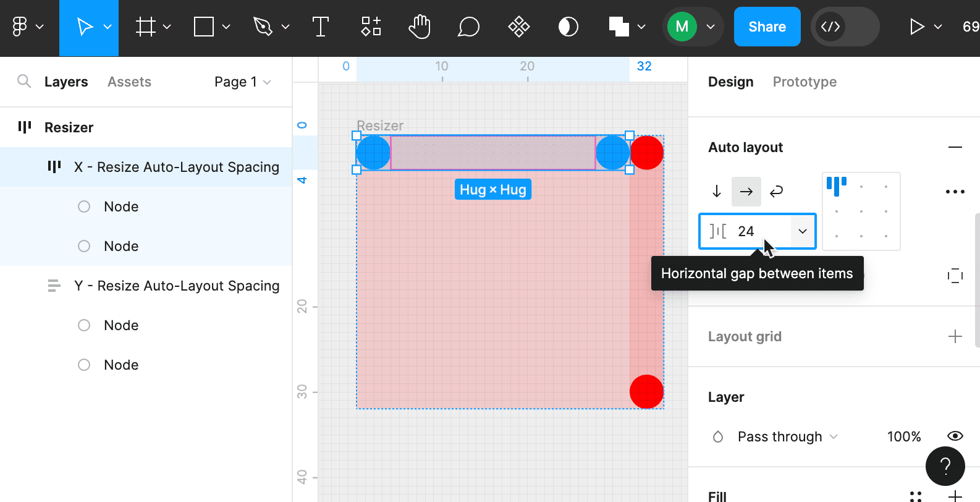
Task: Add a layout grid
Action: (955, 336)
